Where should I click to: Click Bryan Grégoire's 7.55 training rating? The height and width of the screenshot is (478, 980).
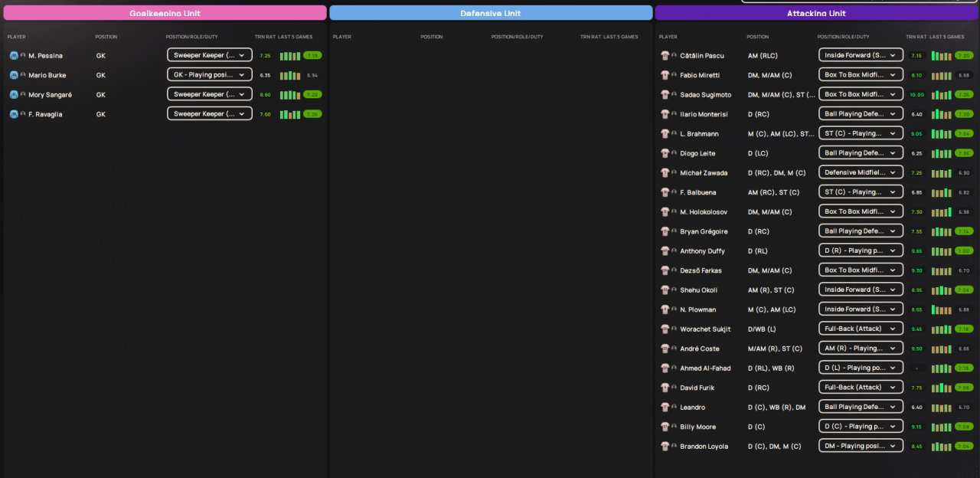point(916,231)
